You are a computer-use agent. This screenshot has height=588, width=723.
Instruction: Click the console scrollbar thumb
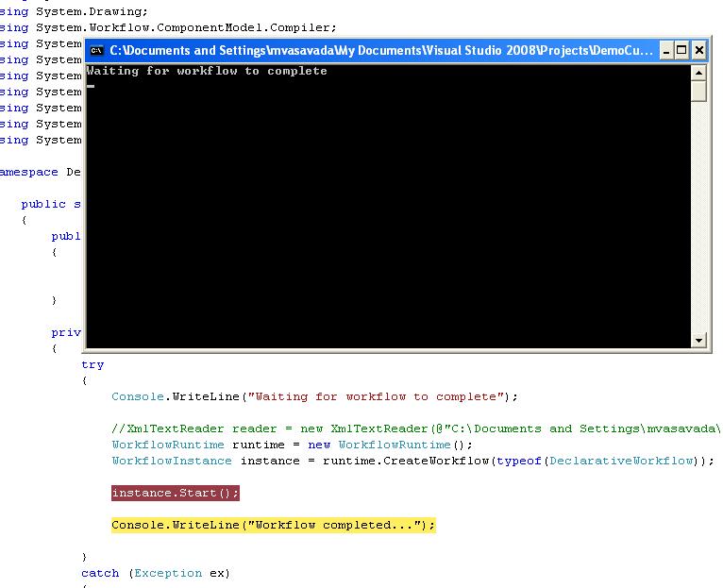(698, 91)
